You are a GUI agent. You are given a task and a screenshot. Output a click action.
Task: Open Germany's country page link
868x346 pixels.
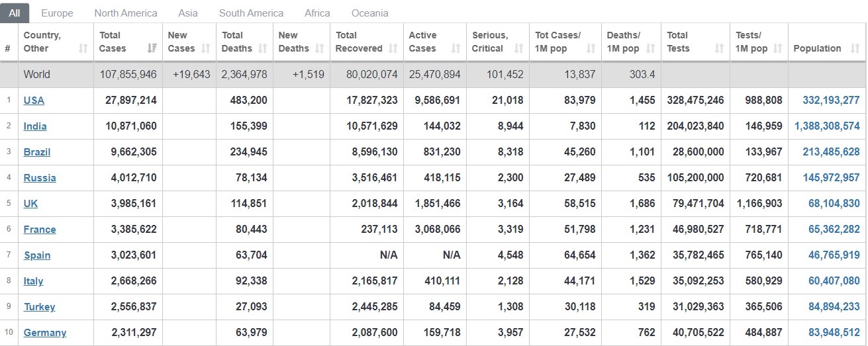pyautogui.click(x=45, y=333)
